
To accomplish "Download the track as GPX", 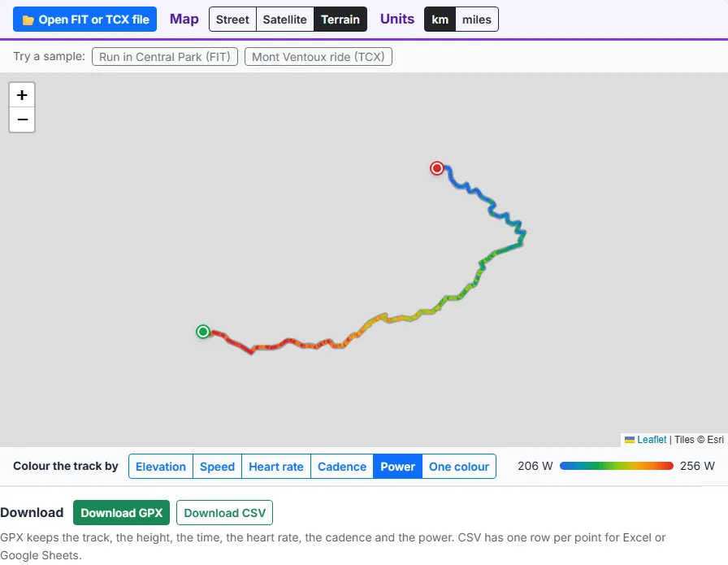I will click(122, 512).
